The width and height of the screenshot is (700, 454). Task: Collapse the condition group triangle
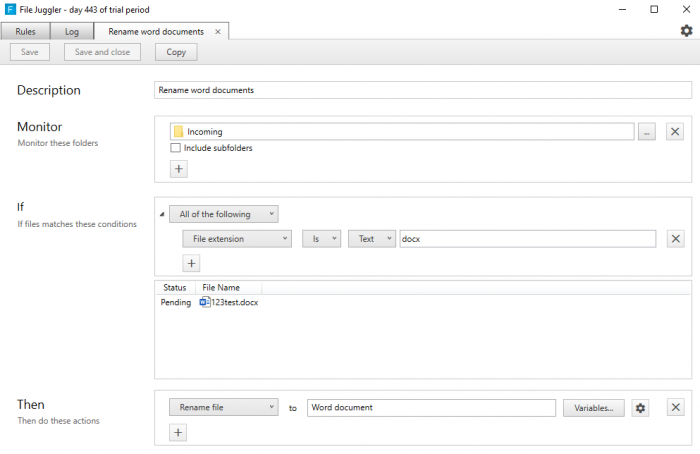162,214
